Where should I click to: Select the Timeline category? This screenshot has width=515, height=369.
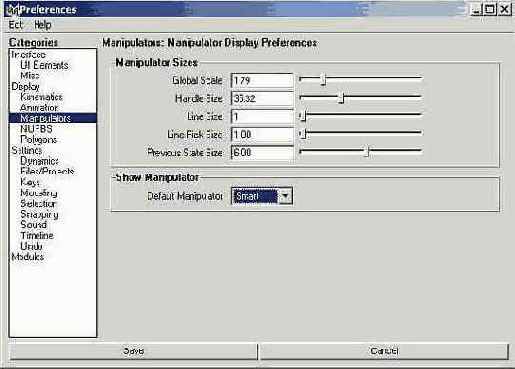[x=37, y=236]
